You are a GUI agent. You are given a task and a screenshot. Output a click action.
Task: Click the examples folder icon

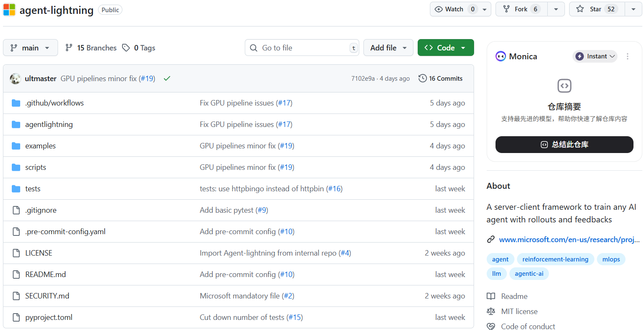tap(16, 146)
